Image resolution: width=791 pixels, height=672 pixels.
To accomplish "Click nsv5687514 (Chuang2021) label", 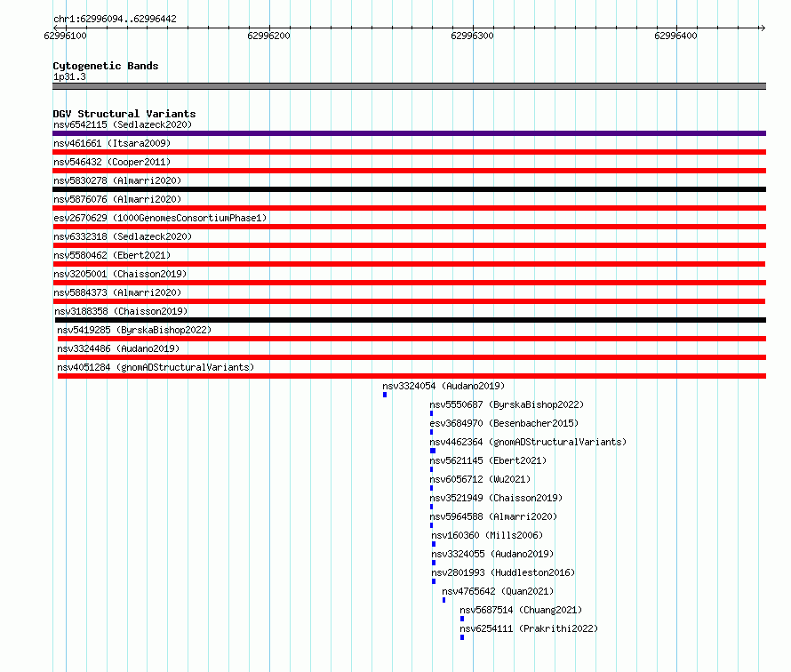I will pyautogui.click(x=521, y=610).
